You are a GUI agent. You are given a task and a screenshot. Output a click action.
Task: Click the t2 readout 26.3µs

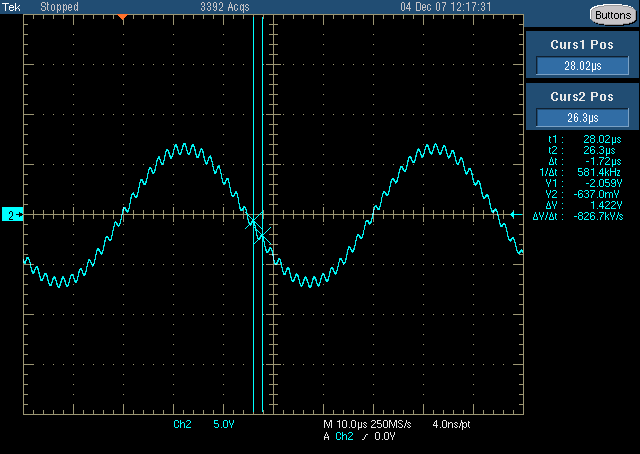tap(599, 150)
